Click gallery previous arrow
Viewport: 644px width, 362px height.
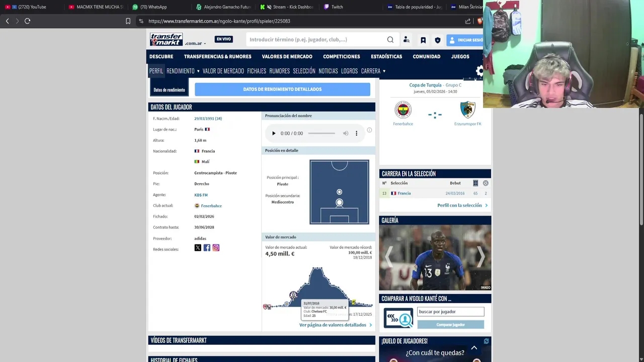pyautogui.click(x=389, y=257)
